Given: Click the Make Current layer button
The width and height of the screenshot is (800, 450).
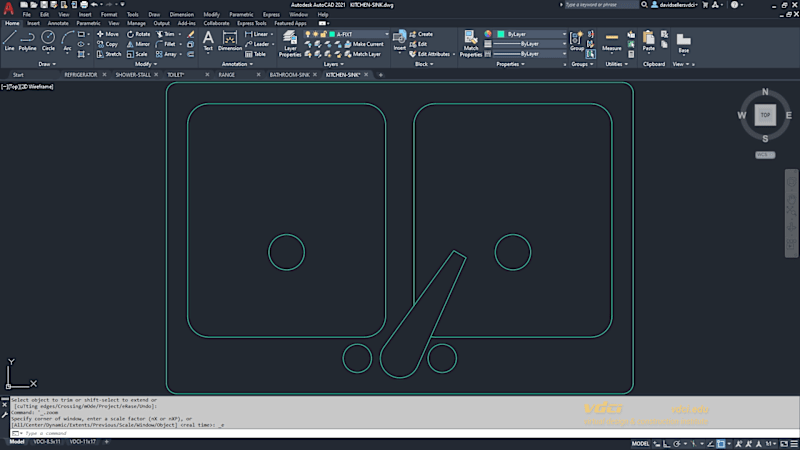Looking at the screenshot, I should coord(364,44).
